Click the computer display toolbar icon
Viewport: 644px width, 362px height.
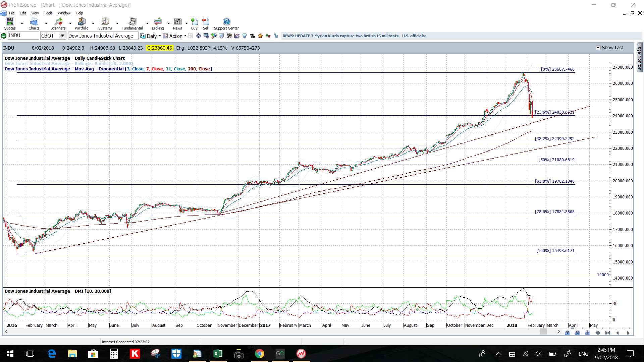tap(221, 36)
